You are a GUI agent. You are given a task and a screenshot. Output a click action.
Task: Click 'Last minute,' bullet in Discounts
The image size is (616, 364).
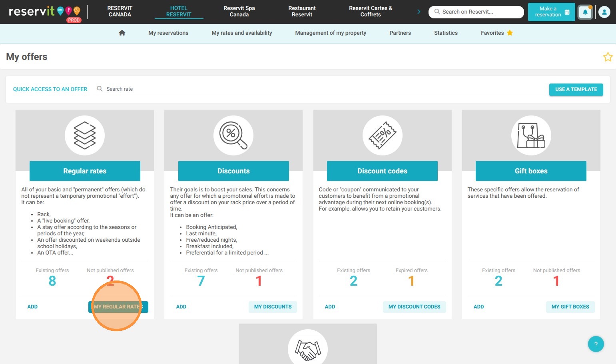[x=201, y=233]
